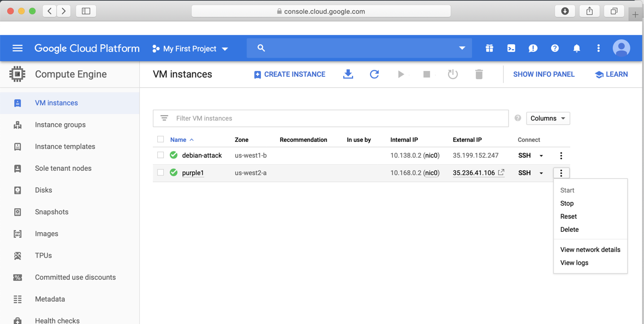Click the debian-attack green status icon
The image size is (644, 324).
[x=174, y=155]
